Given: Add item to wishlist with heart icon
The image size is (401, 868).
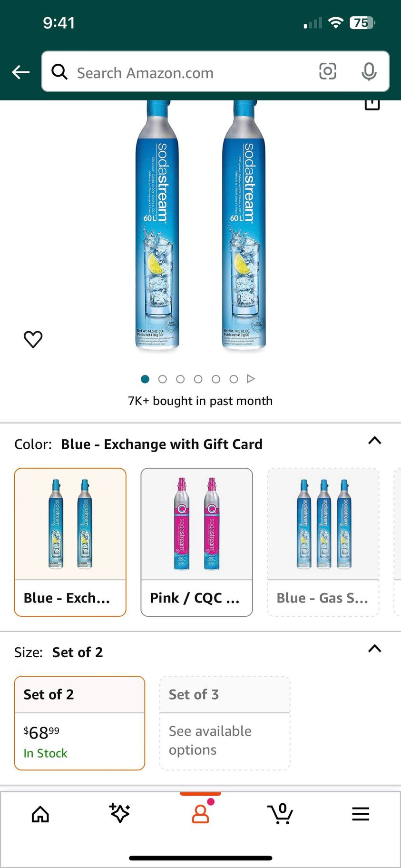Looking at the screenshot, I should [x=33, y=339].
